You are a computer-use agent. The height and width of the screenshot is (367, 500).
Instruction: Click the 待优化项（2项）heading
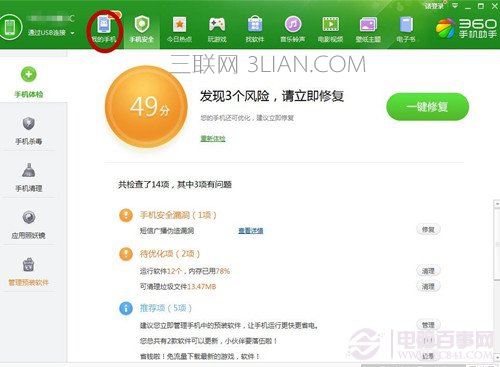(170, 254)
